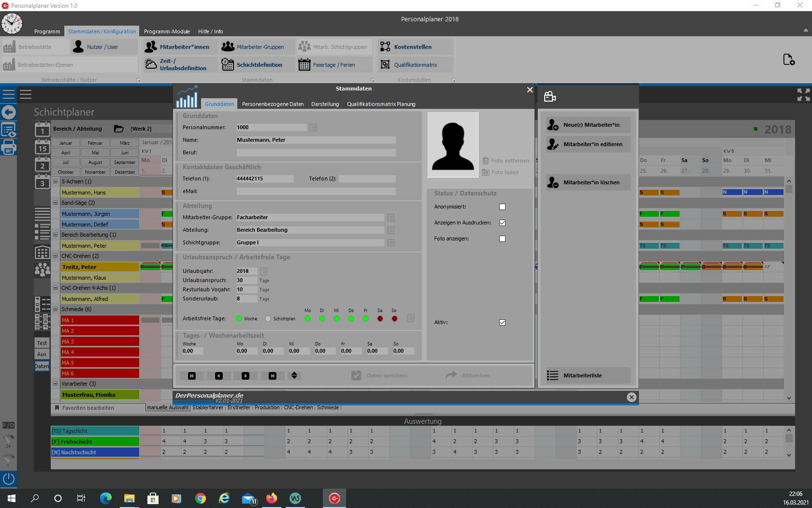Open Schichtdefinition from the ribbon

click(259, 65)
